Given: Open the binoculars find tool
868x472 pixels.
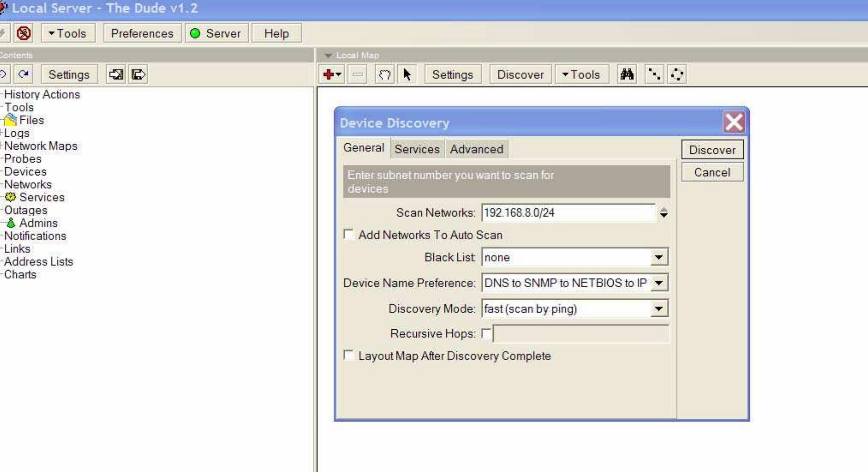Looking at the screenshot, I should point(626,74).
